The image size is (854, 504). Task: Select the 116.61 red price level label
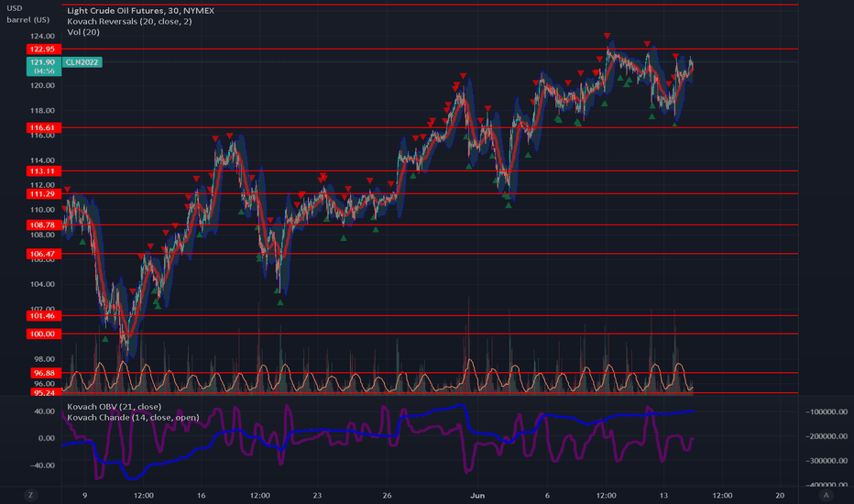44,127
